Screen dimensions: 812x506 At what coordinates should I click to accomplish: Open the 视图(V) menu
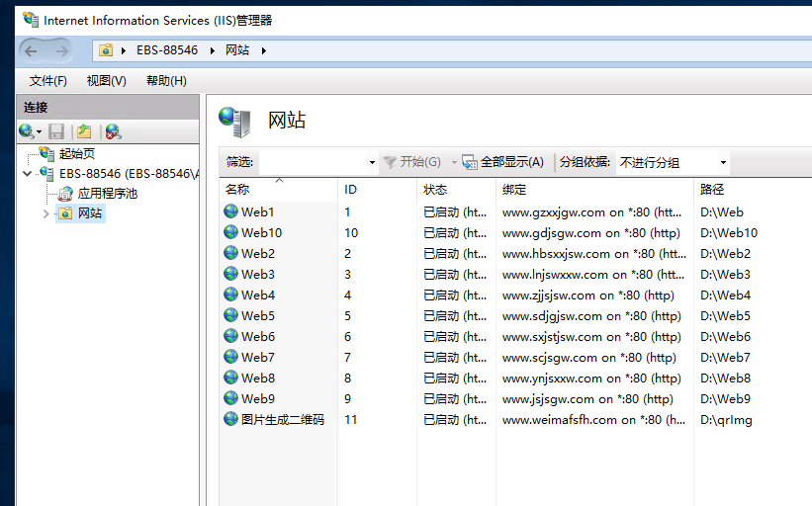coord(106,81)
